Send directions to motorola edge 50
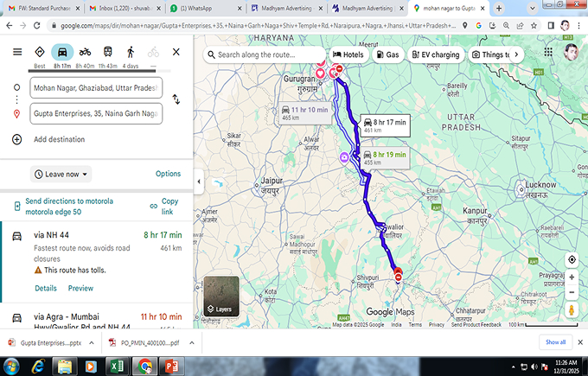 [69, 207]
